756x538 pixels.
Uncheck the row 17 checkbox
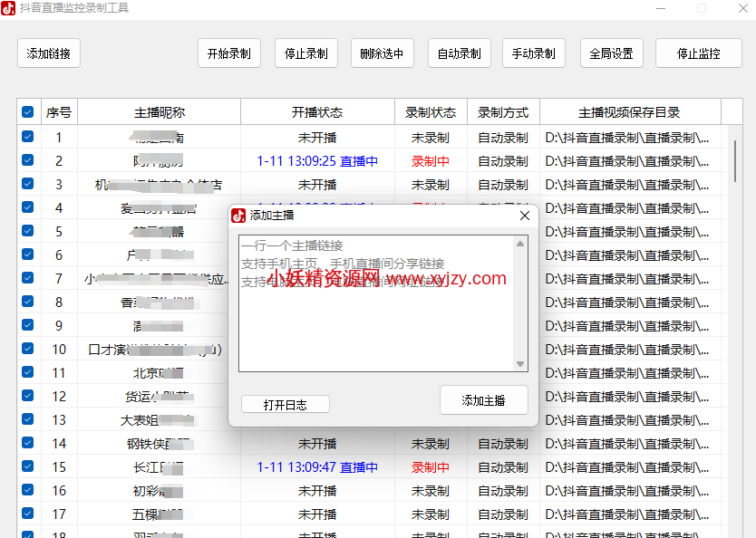[28, 514]
